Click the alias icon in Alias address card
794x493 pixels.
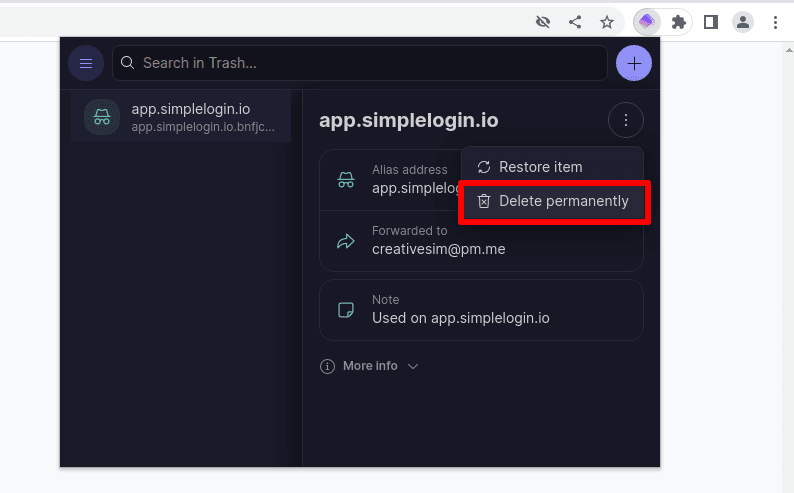click(346, 180)
